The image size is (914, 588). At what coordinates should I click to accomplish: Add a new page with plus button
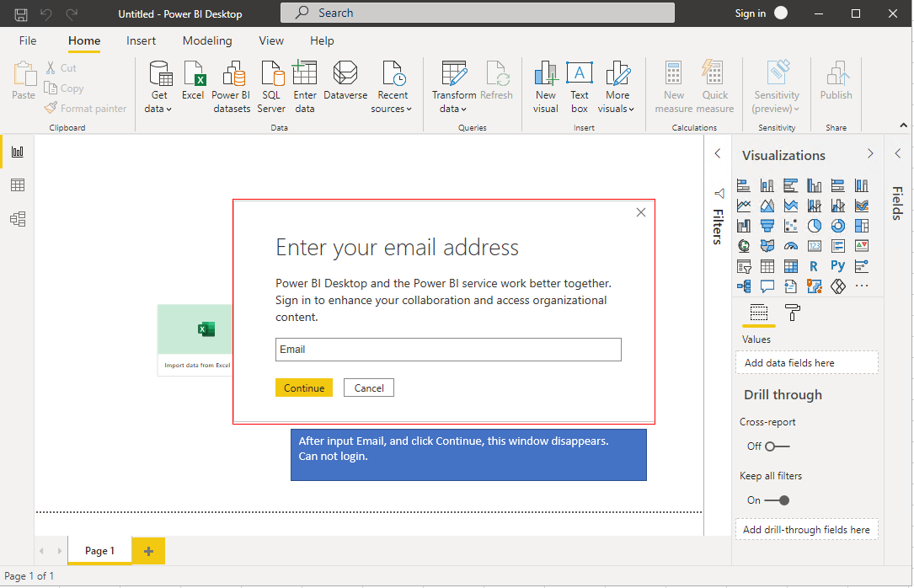(148, 551)
